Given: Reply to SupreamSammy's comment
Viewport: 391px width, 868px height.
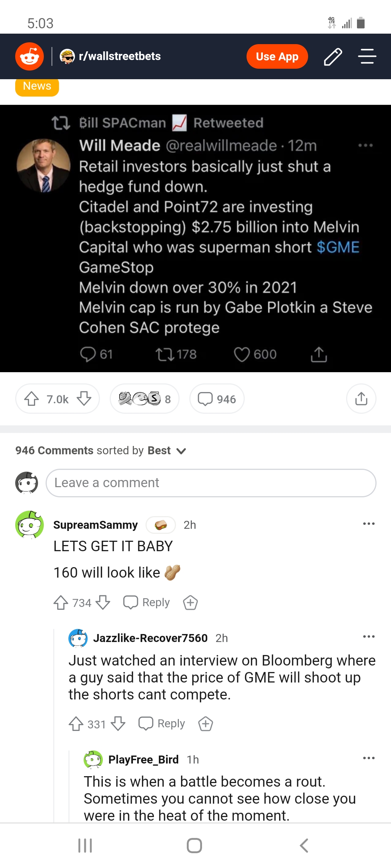Looking at the screenshot, I should coord(147,603).
